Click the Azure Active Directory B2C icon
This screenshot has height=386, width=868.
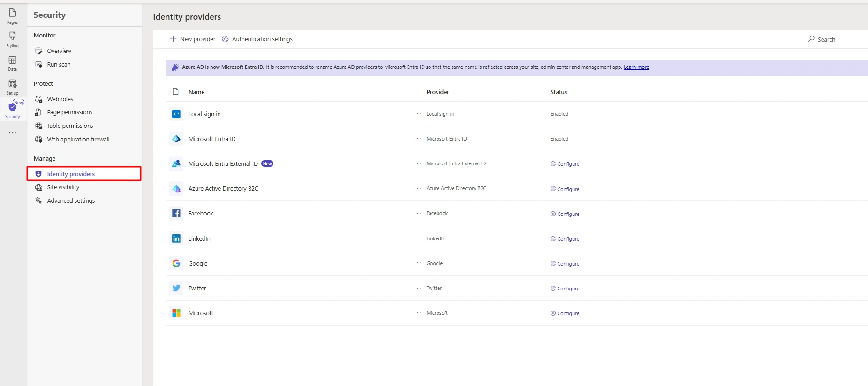pos(176,188)
